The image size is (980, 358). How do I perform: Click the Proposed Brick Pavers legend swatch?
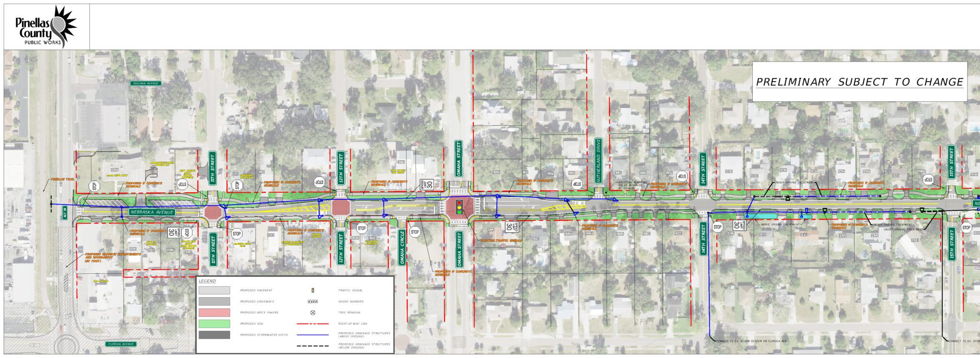[x=214, y=313]
